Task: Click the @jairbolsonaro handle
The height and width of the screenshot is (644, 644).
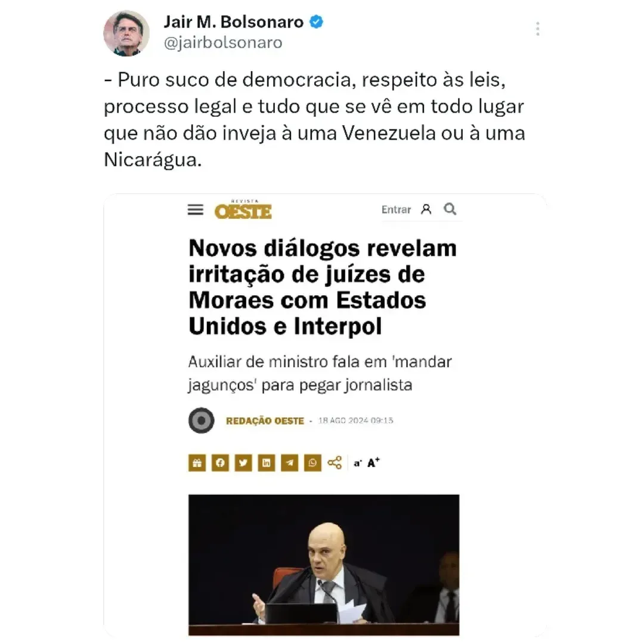Action: 223,42
